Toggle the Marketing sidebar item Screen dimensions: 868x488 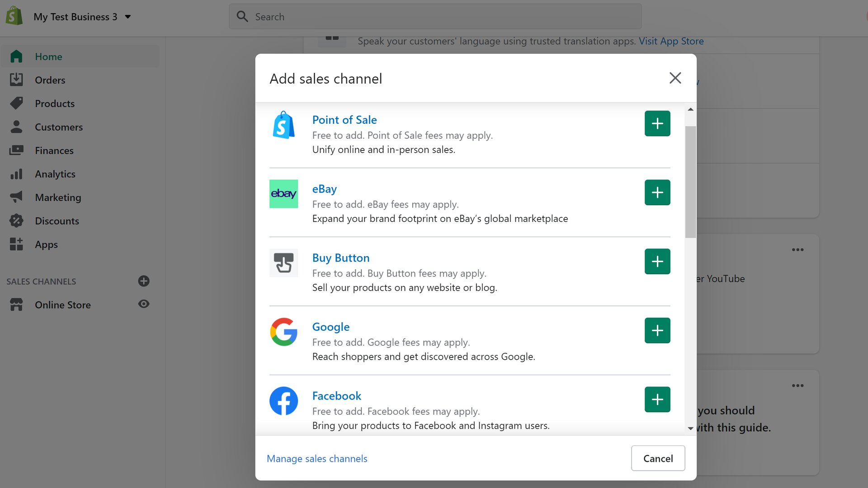click(x=58, y=197)
